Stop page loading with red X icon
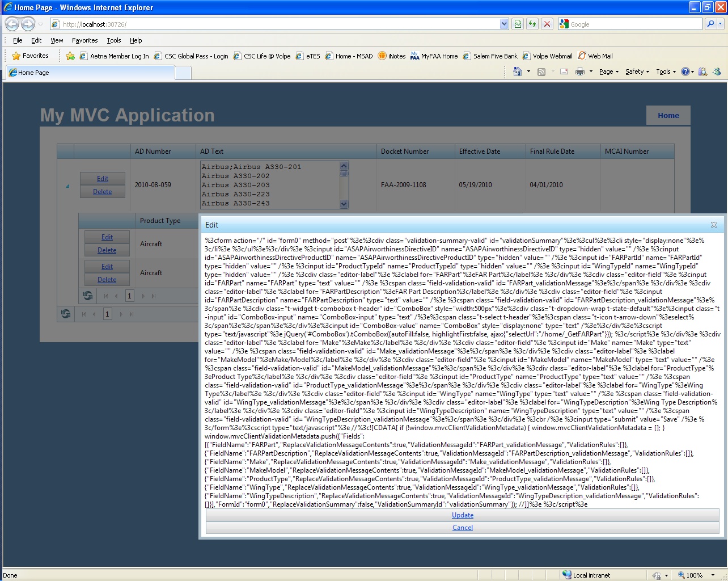 coord(547,24)
